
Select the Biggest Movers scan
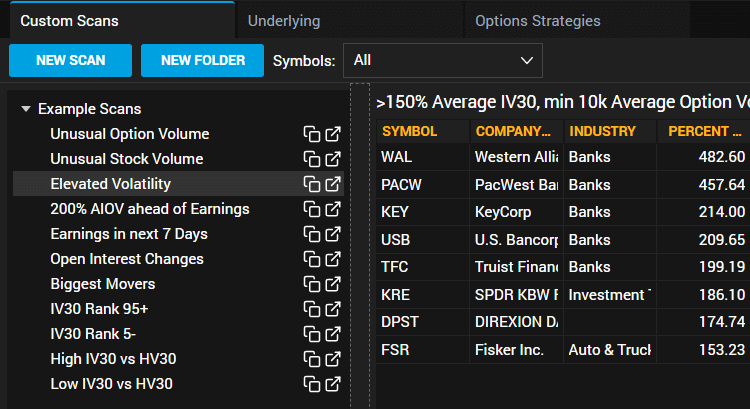tap(103, 284)
